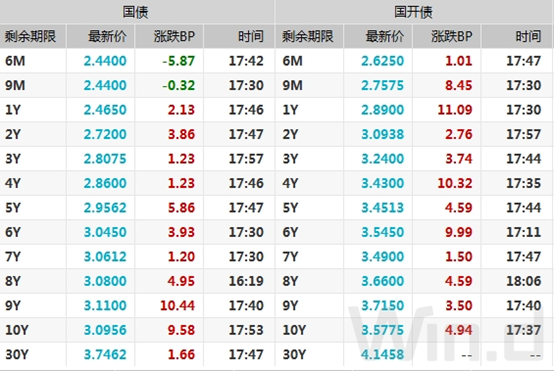Select price 3.2400 for 国开债 3Y

coord(382,159)
